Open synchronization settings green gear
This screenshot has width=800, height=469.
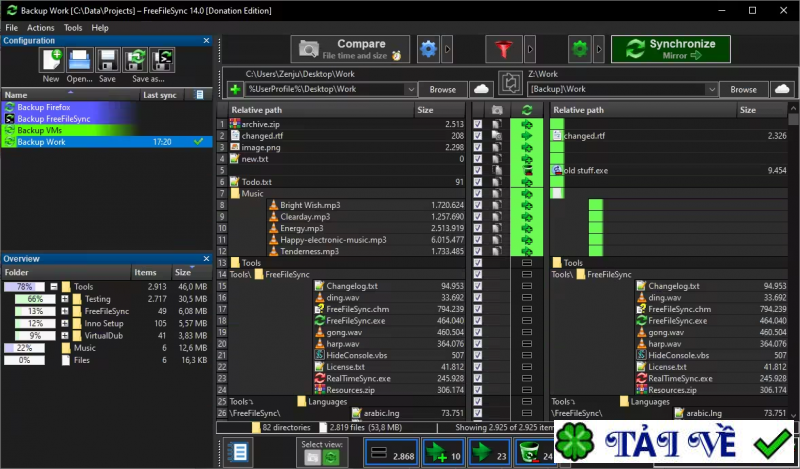click(579, 48)
